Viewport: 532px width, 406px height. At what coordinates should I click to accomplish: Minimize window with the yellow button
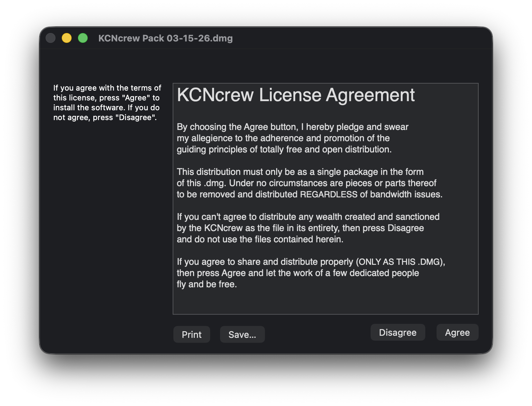67,38
